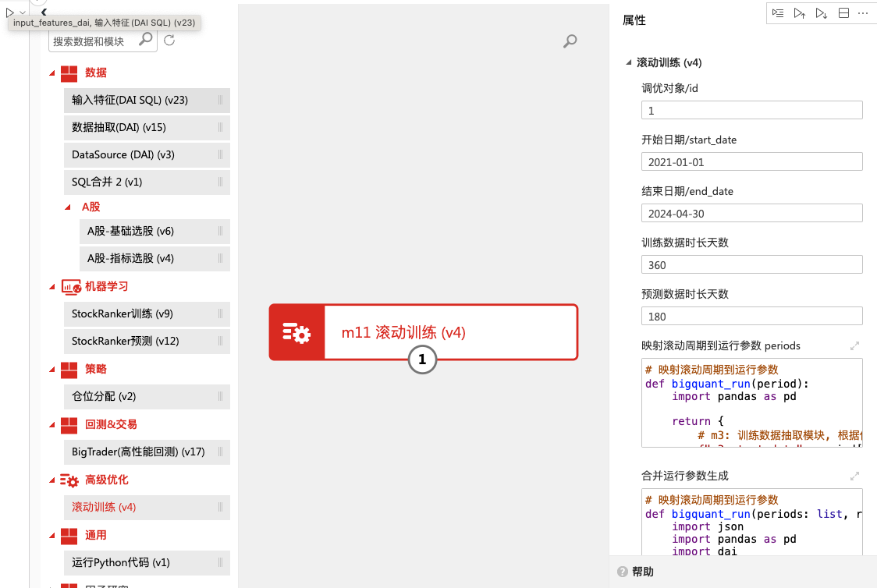Click the split cell toolbar icon
Viewport: 877px width, 588px height.
pyautogui.click(x=843, y=13)
